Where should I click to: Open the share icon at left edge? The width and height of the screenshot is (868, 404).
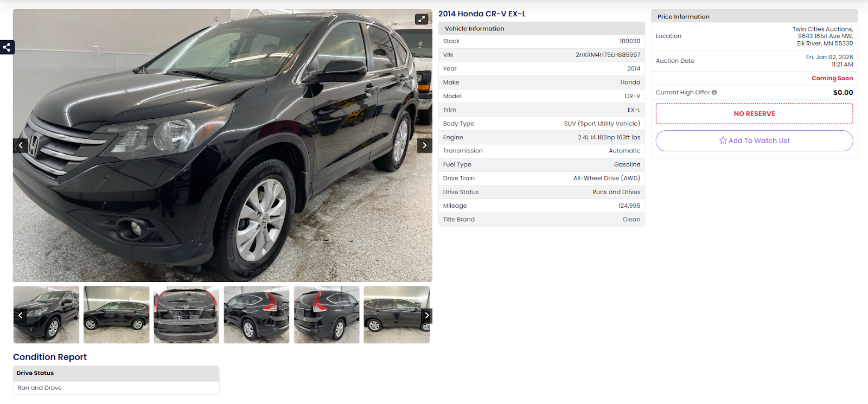(7, 47)
